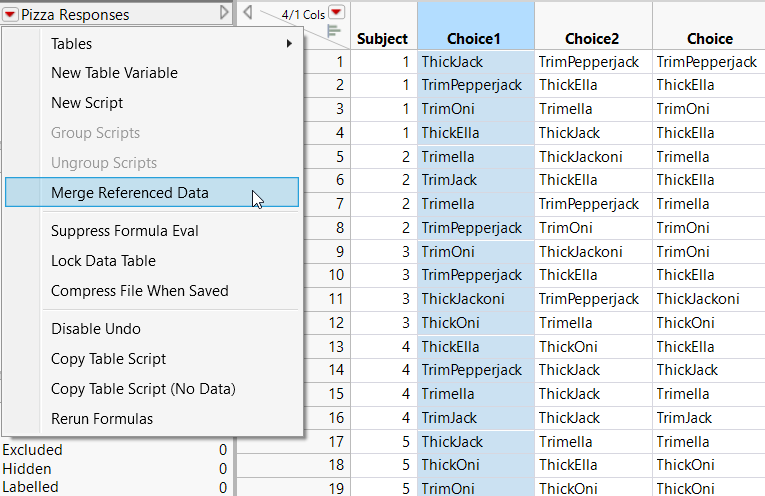
Task: Click Merge Referenced Data
Action: coord(130,193)
